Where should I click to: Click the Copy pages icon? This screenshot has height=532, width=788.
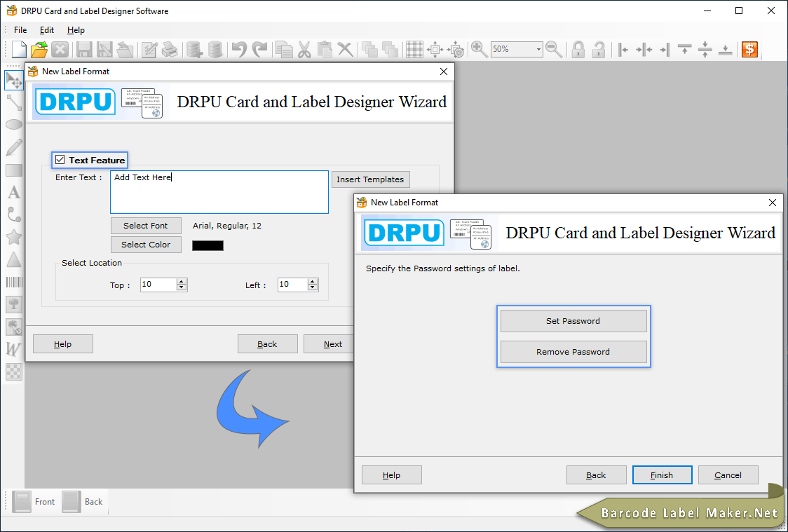(285, 49)
